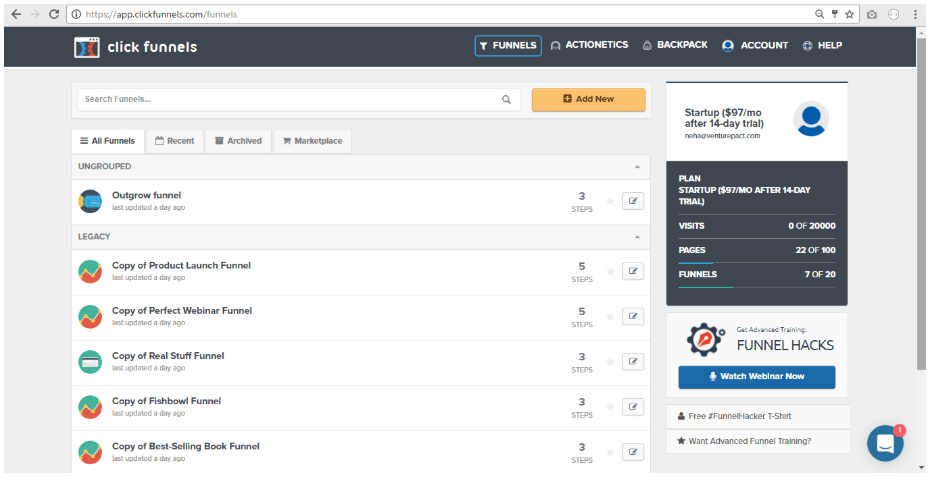Open the ACTIONETICS nav menu
The height and width of the screenshot is (483, 937).
tap(589, 45)
